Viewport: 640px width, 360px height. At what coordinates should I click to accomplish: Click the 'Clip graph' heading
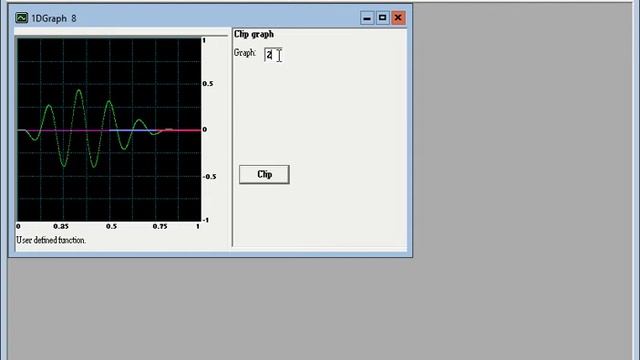click(253, 34)
